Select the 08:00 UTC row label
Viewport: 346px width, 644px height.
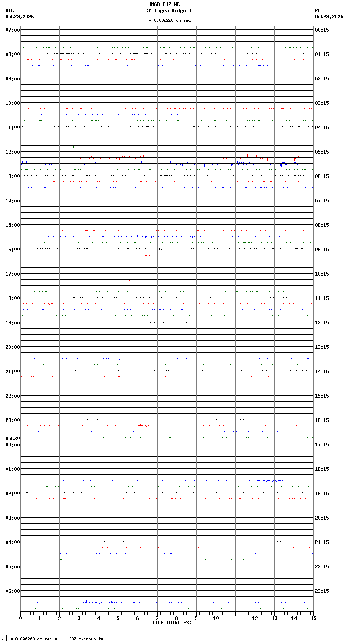(x=13, y=54)
